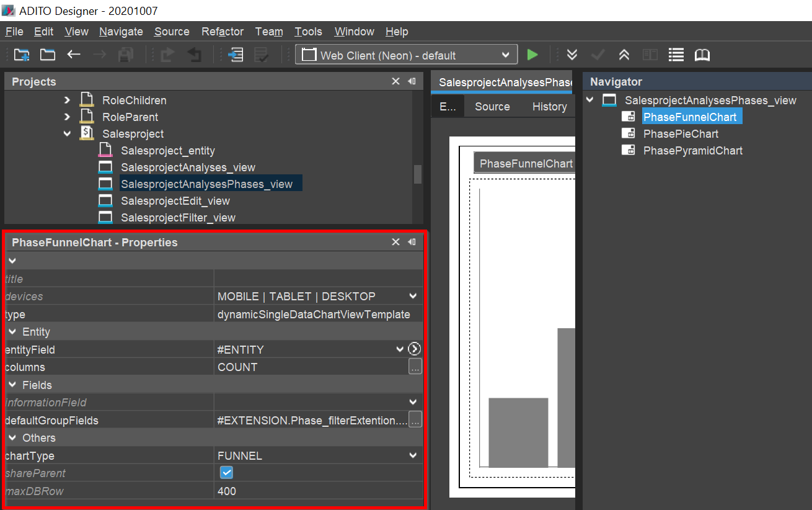Click the Projects tree vertical scrollbar

(418, 174)
